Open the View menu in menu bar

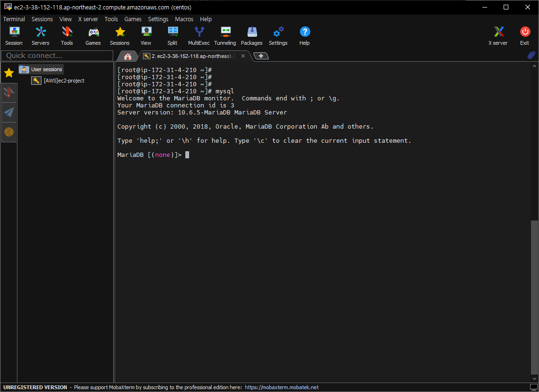(x=66, y=19)
